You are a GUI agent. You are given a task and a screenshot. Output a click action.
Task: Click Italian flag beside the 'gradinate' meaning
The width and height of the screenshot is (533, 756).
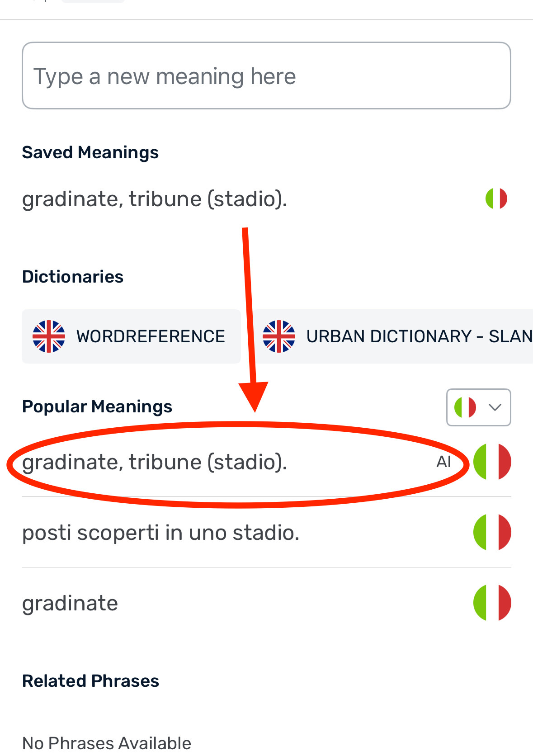[492, 603]
